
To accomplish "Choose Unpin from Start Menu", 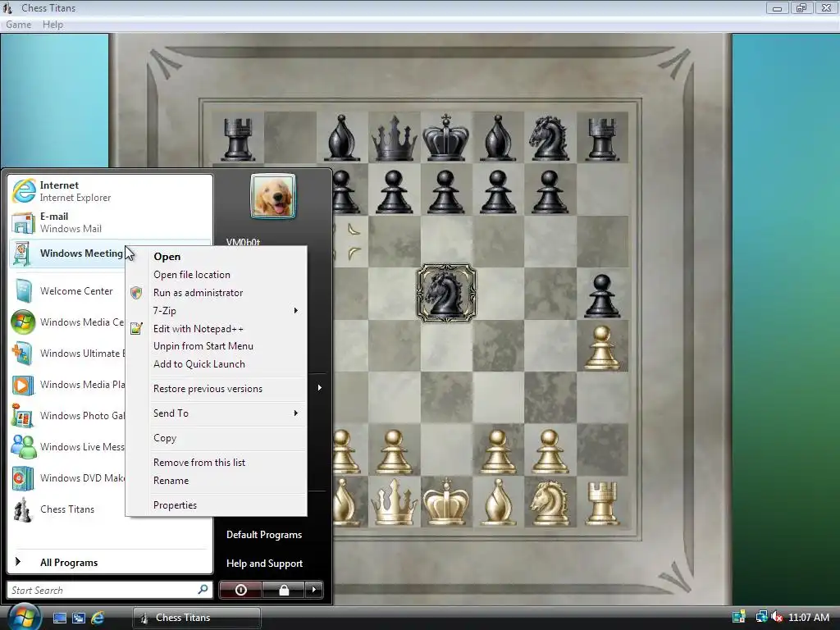I will tap(217, 346).
